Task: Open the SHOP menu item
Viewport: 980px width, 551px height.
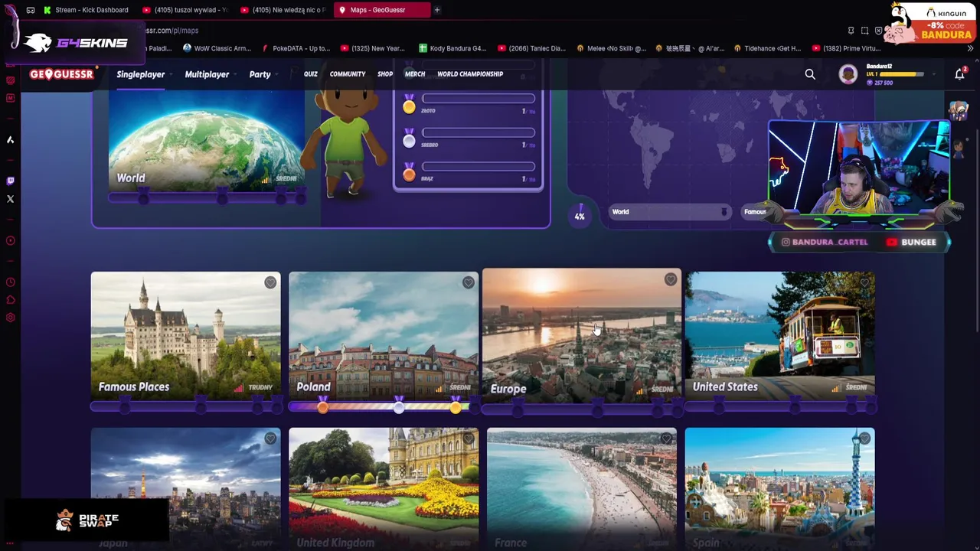Action: point(385,74)
